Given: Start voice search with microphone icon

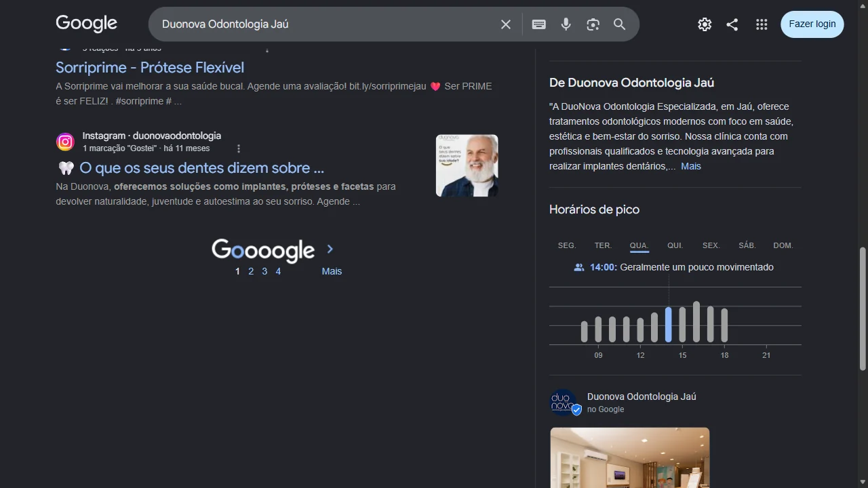Looking at the screenshot, I should [x=566, y=24].
